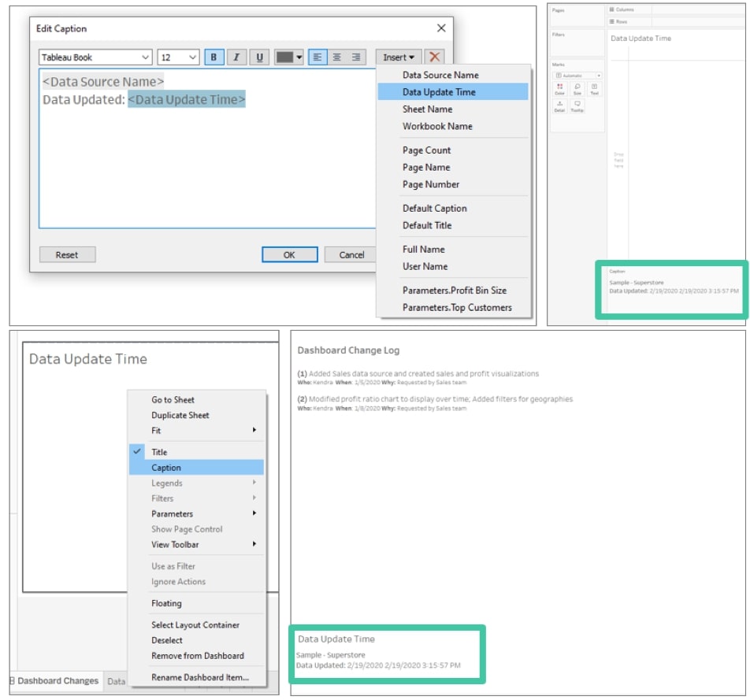The width and height of the screenshot is (750, 700).
Task: Toggle Bold formatting in Edit Caption
Action: point(213,57)
